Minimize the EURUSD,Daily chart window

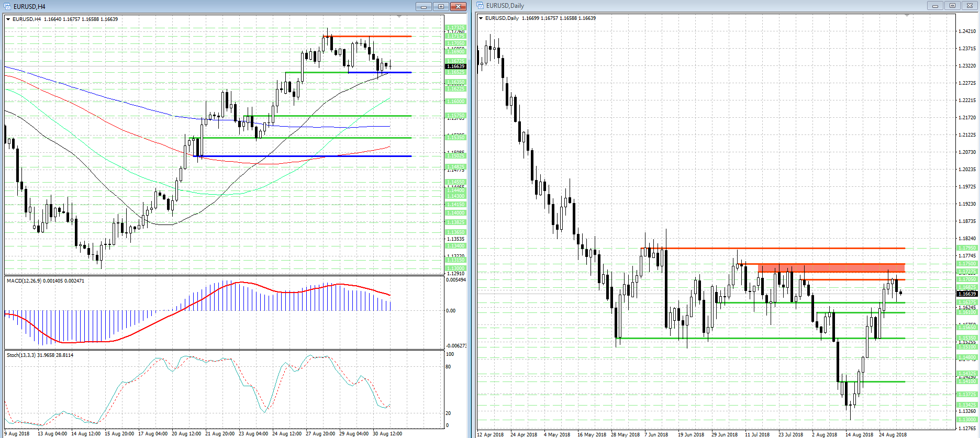tap(935, 6)
